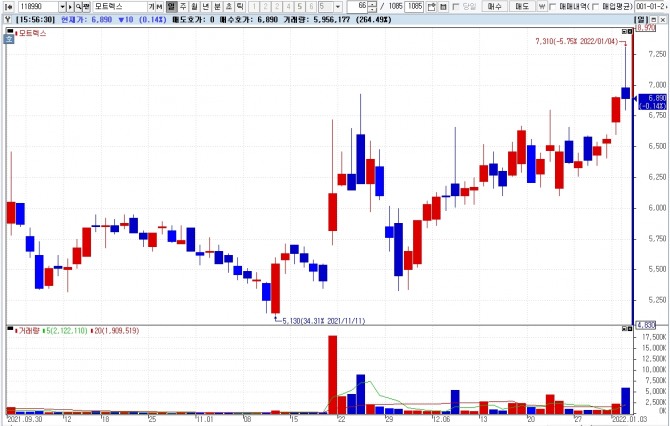Click the M button beside stock name

[159, 7]
